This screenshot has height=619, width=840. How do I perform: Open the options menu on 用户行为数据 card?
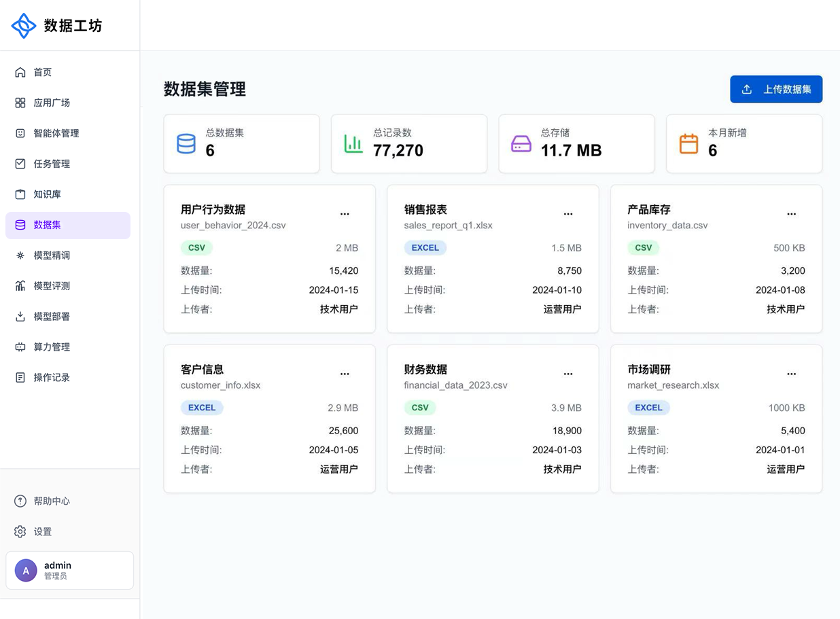(345, 213)
